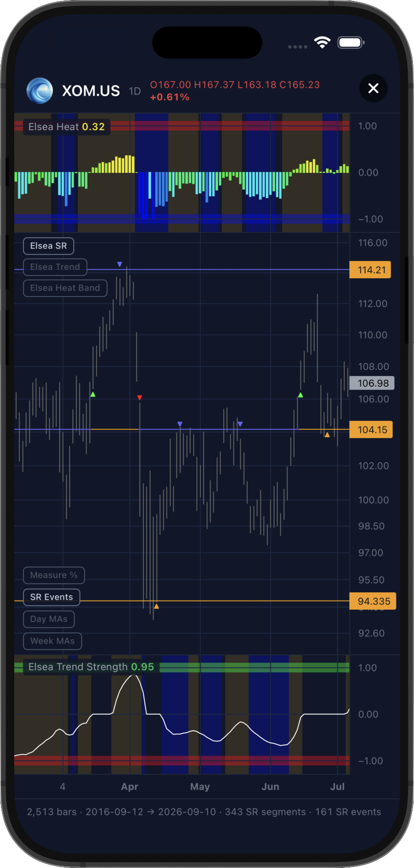
Task: Tap the 2,513 bars status line
Action: point(204,812)
